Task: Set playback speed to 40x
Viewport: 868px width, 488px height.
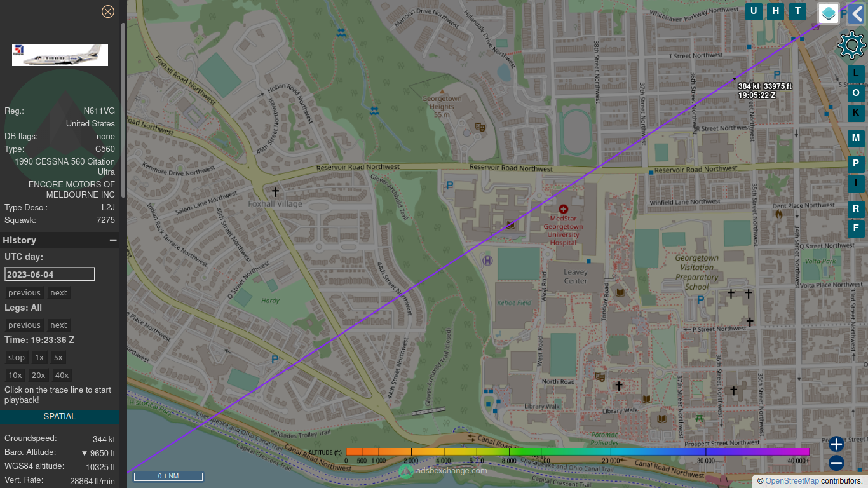Action: point(62,376)
